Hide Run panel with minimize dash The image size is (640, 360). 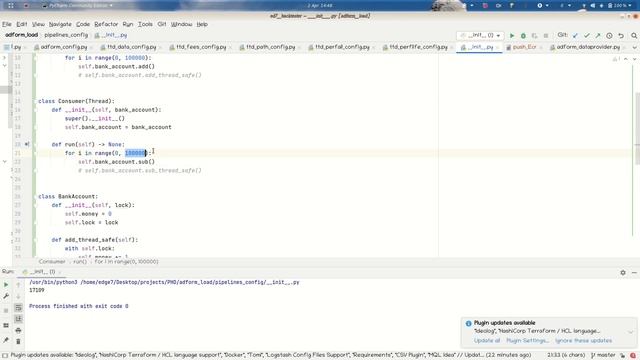[x=634, y=272]
